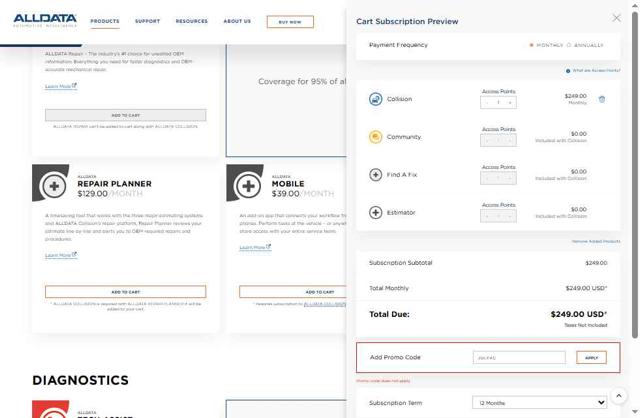
Task: Open the Products menu
Action: [105, 21]
